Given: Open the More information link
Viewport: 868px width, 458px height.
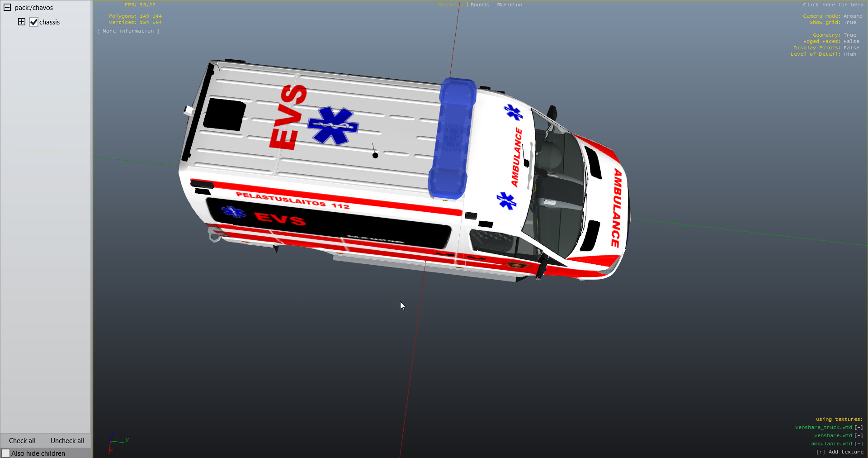Looking at the screenshot, I should click(x=128, y=31).
